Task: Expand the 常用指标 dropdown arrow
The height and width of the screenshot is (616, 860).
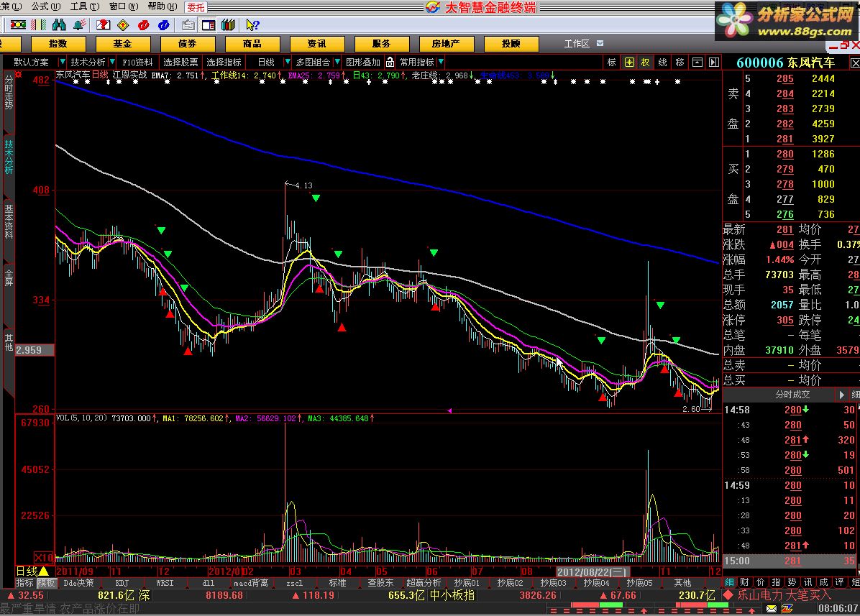Action: click(441, 62)
